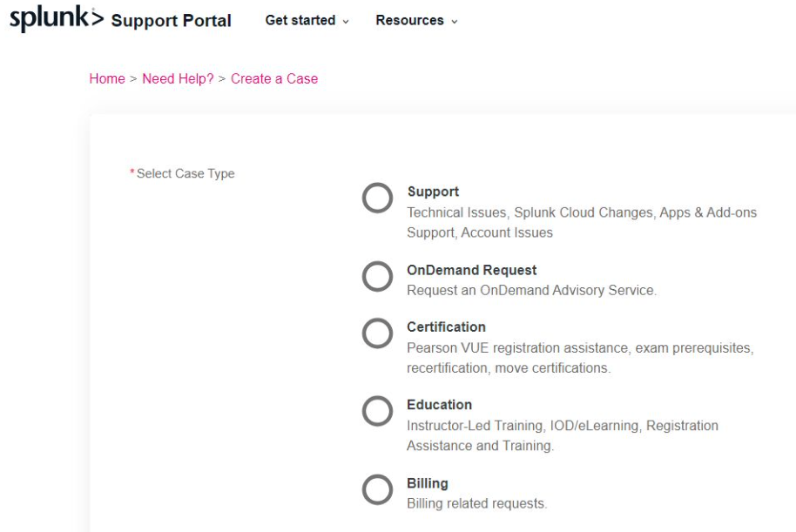Go to the Home breadcrumb link

pos(107,78)
